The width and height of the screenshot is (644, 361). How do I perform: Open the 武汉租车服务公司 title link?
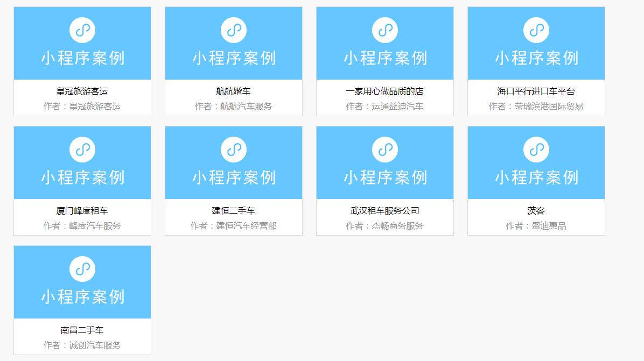click(x=385, y=211)
